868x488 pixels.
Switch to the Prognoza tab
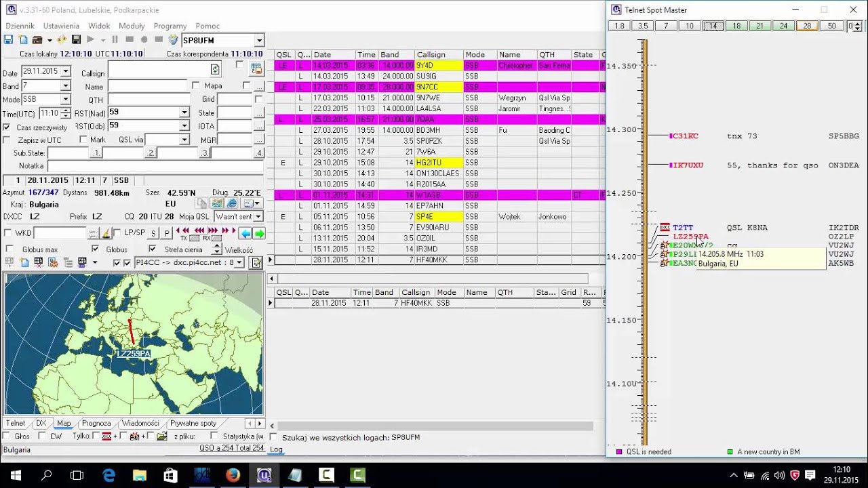pos(96,423)
